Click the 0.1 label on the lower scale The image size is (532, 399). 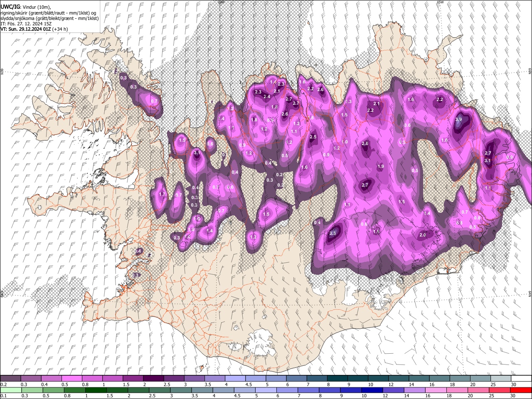tap(4, 396)
